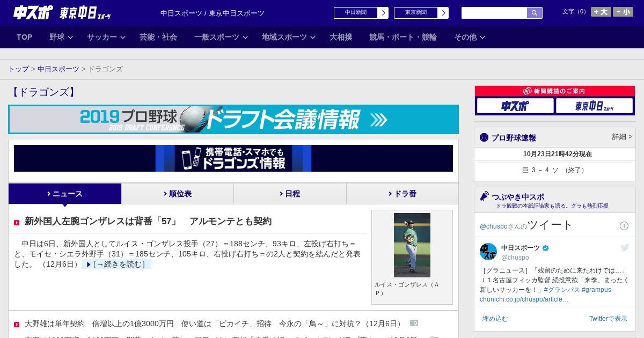
Task: Click the baseball icon beside プロ野球速報
Action: coord(484,137)
